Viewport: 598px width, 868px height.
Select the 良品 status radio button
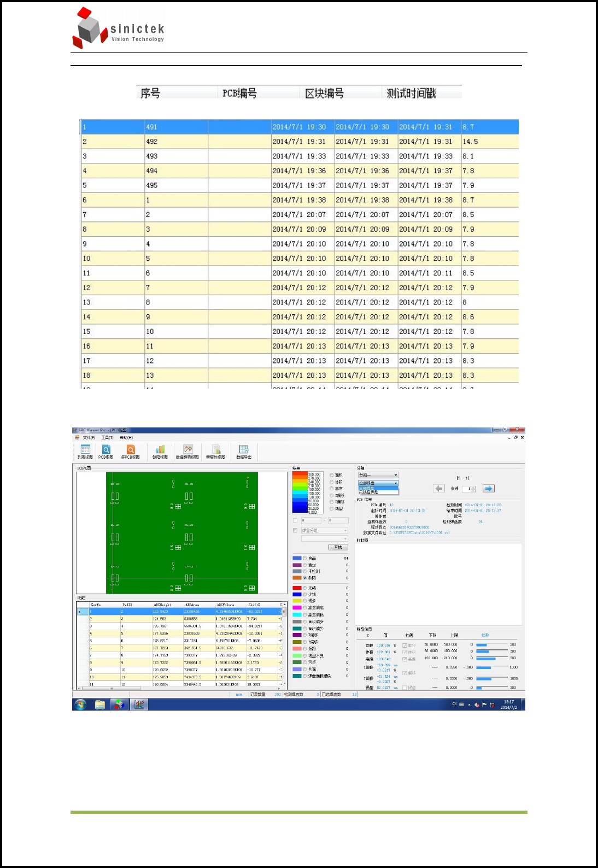tap(305, 558)
